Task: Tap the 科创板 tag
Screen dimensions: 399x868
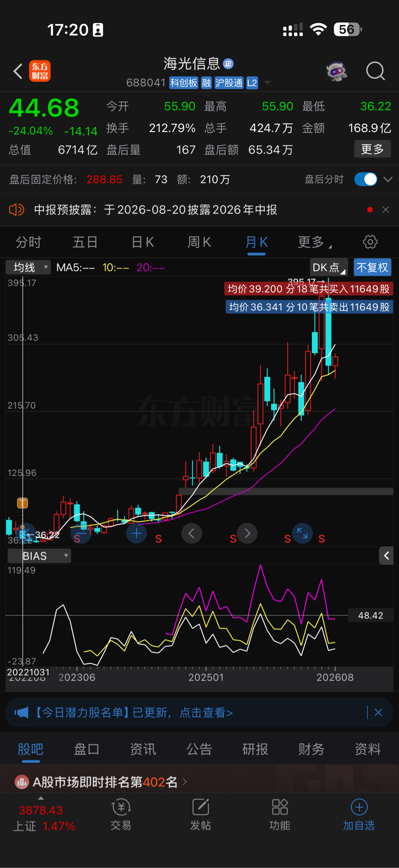Action: coord(184,83)
